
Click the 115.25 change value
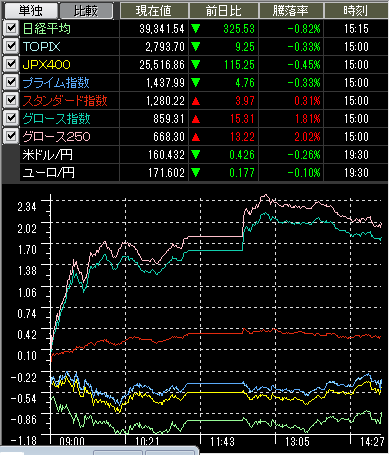pyautogui.click(x=239, y=65)
